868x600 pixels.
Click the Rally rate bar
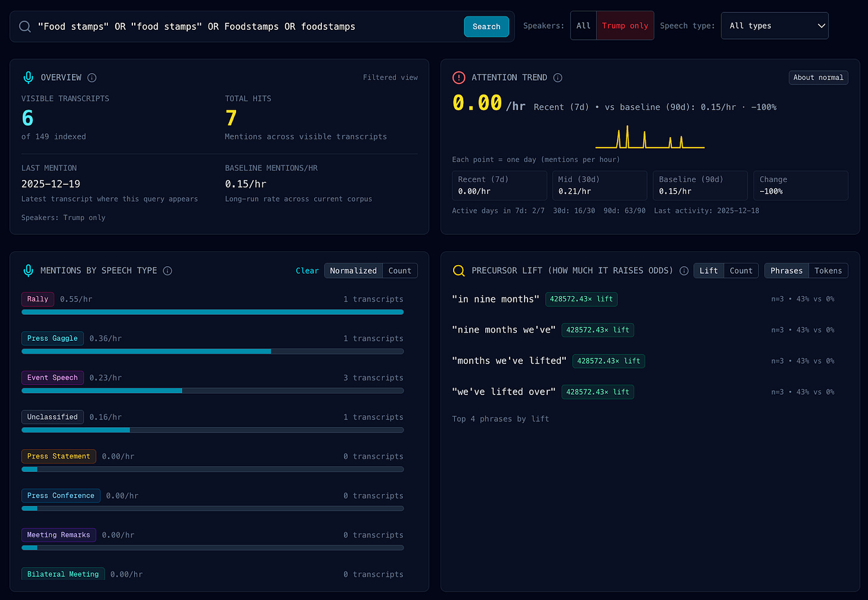(x=212, y=312)
